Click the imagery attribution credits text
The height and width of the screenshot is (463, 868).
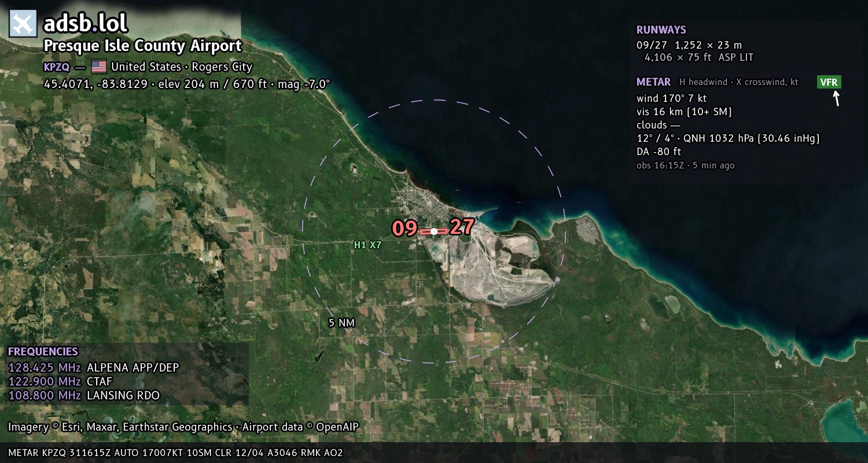(183, 427)
